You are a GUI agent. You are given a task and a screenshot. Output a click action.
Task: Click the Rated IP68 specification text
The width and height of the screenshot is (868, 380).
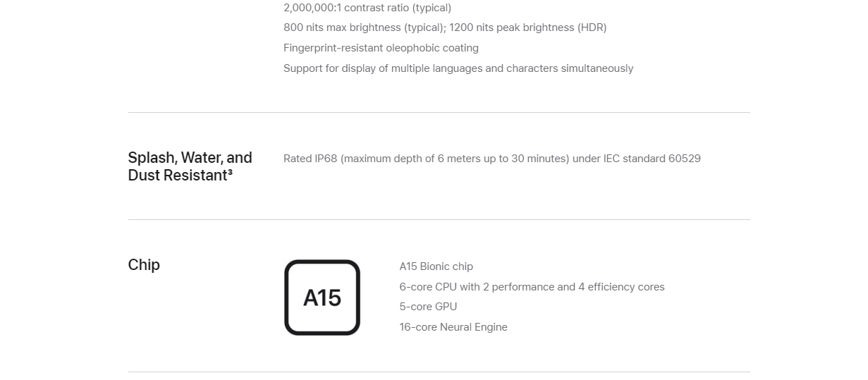point(492,159)
